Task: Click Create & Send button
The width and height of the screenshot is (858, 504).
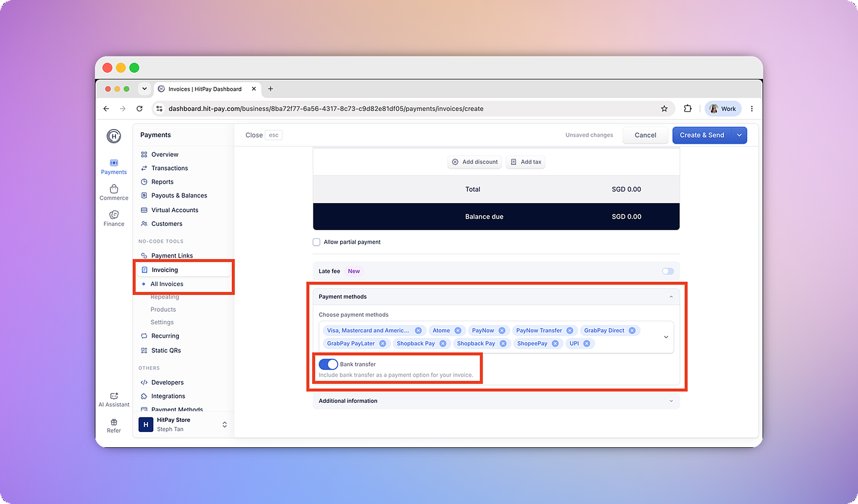Action: [x=702, y=135]
